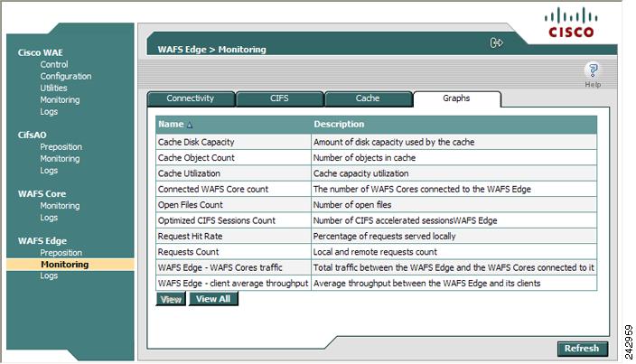
Task: Click the View All button
Action: (x=213, y=299)
